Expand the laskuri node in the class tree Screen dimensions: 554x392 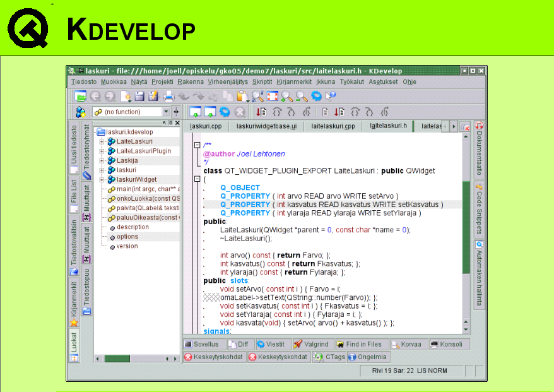point(102,170)
